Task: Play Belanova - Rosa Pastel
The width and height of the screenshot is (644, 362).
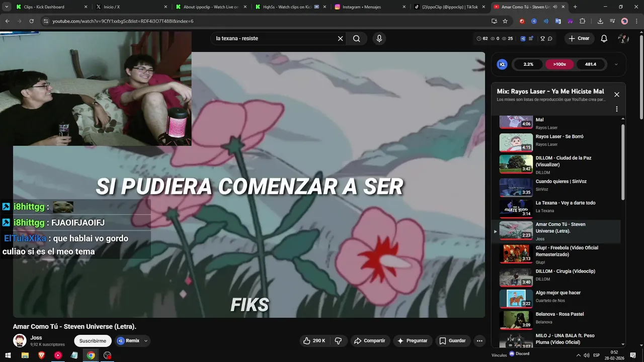Action: pyautogui.click(x=557, y=319)
